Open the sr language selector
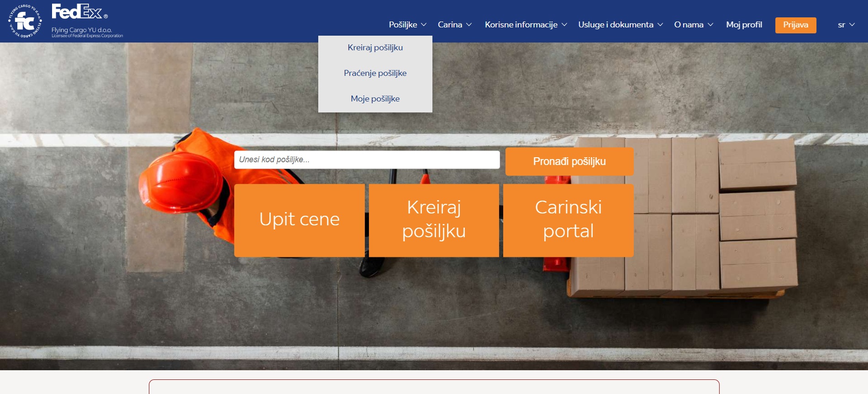Screen dimensions: 868x394 pyautogui.click(x=846, y=25)
